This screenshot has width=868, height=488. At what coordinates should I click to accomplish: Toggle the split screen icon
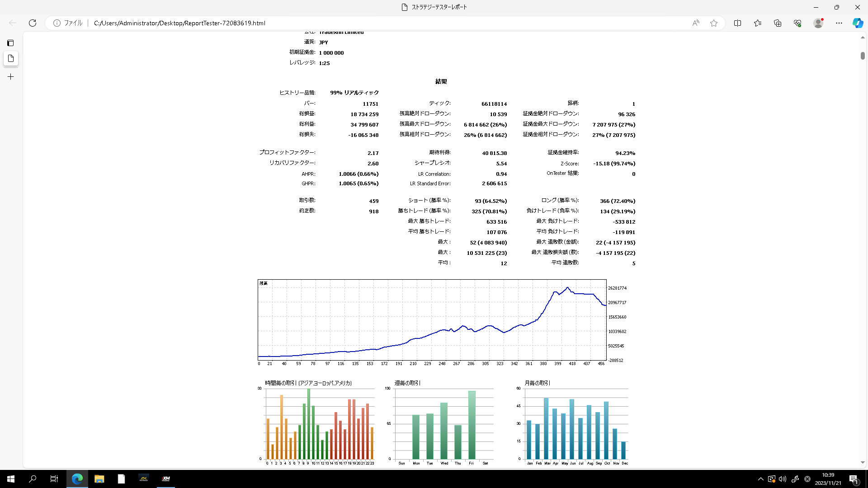coord(737,23)
